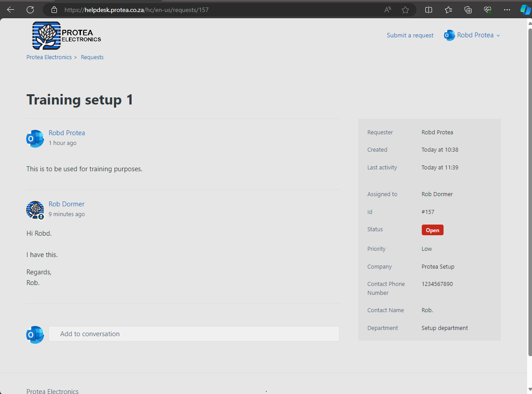Start Read aloud for this page
The height and width of the screenshot is (394, 532).
[x=387, y=9]
